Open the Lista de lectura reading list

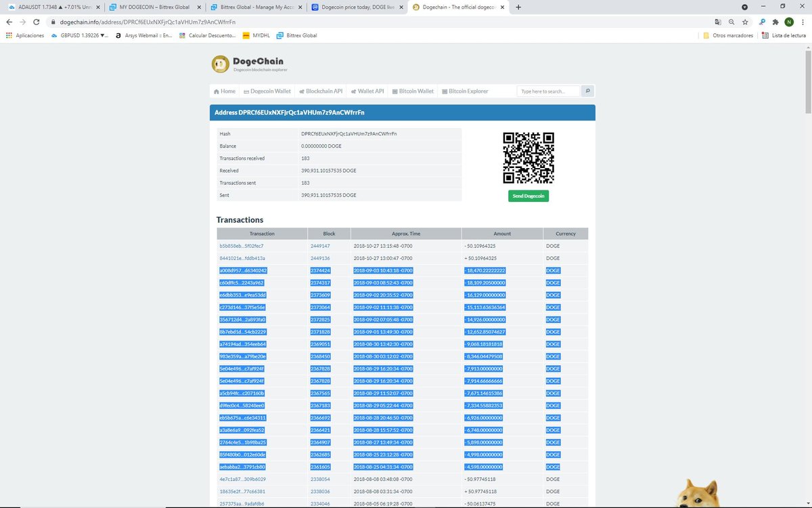coord(784,35)
